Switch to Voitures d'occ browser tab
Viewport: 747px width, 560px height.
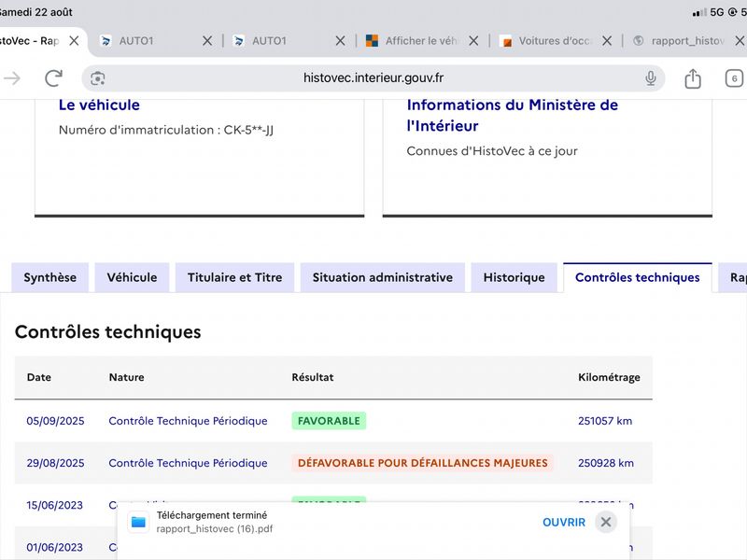555,41
